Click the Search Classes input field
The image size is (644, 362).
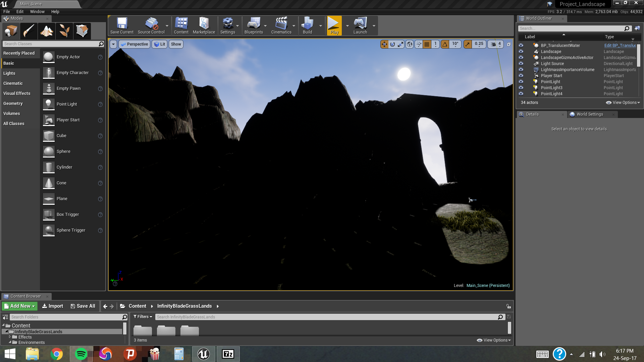(50, 44)
